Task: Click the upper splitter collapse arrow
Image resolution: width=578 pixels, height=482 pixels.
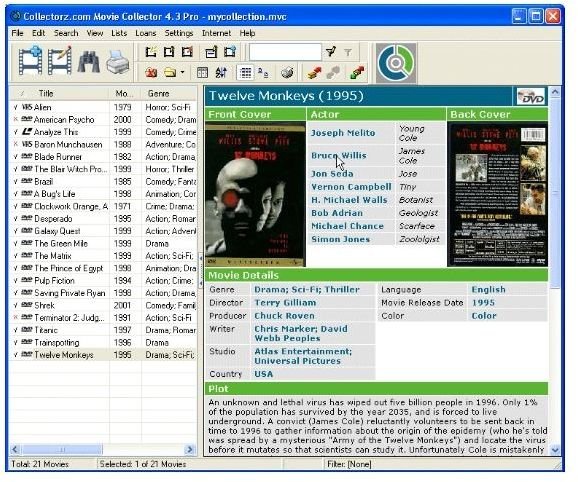Action: click(x=200, y=258)
